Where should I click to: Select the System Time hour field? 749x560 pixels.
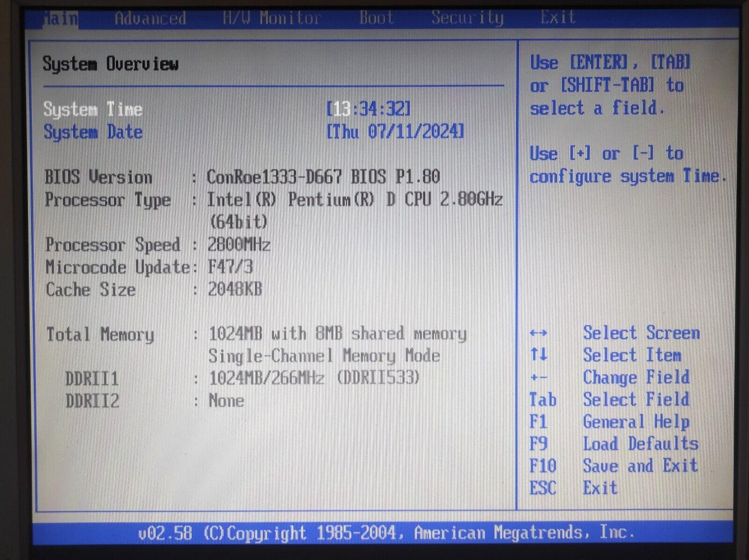341,109
